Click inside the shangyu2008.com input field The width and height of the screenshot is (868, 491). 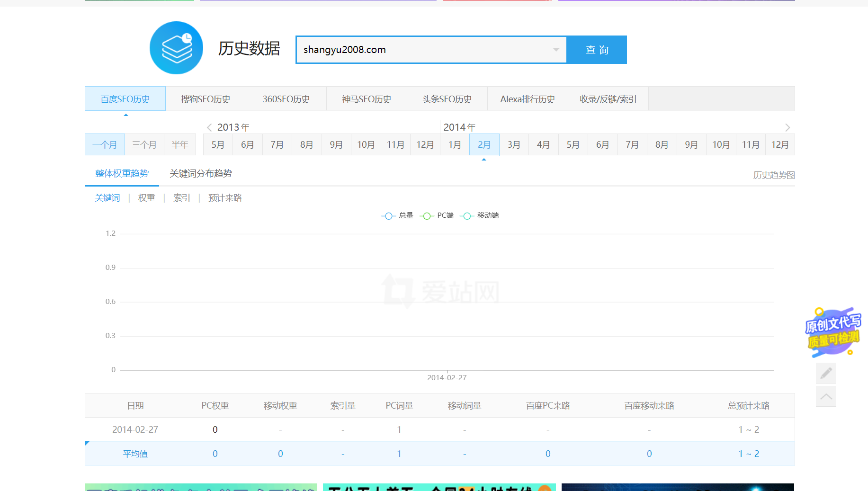pyautogui.click(x=426, y=50)
